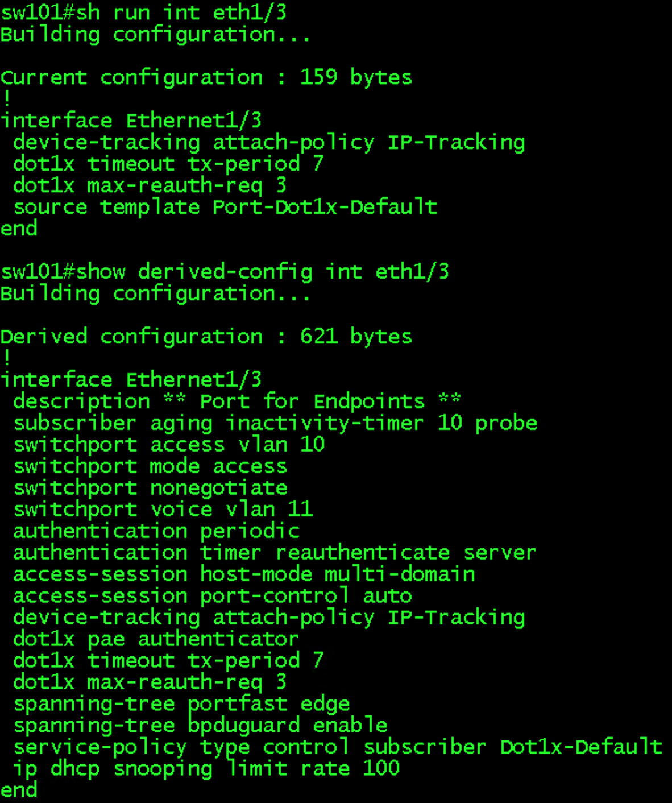This screenshot has width=672, height=803.
Task: Click 'source template Port-Dot1x-Default' line
Action: [x=225, y=207]
